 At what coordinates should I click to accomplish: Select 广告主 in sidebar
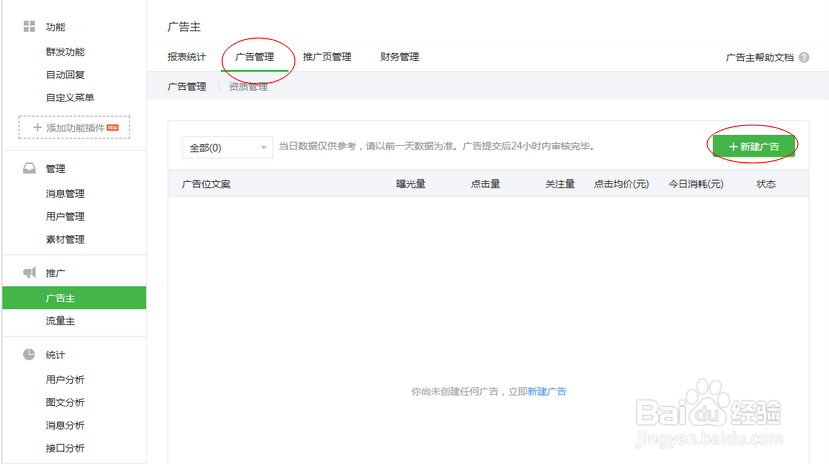click(x=74, y=298)
